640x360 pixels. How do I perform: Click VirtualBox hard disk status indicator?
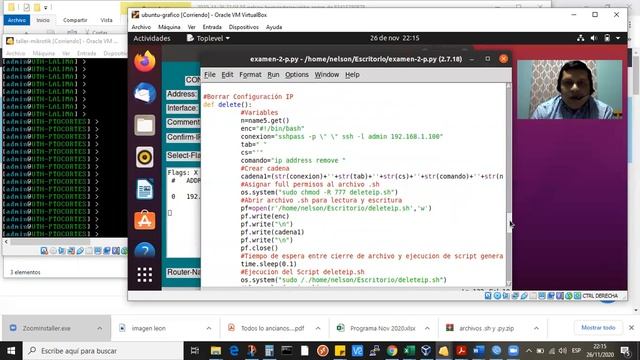488,296
